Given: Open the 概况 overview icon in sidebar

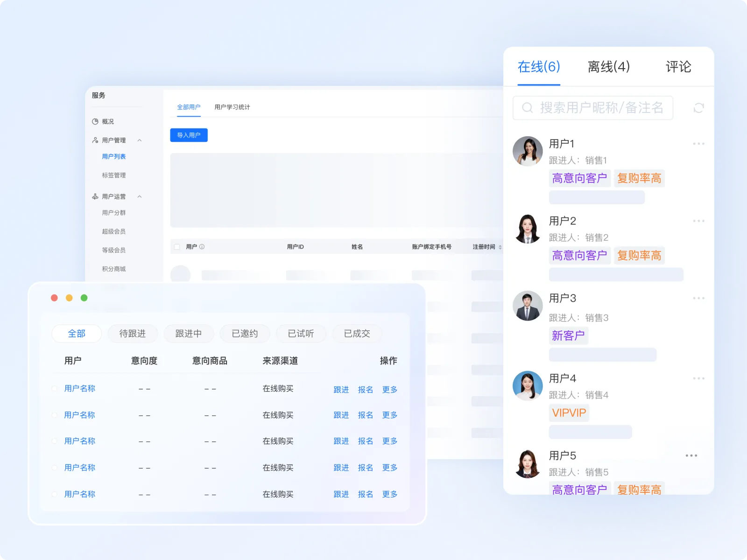Looking at the screenshot, I should pos(96,121).
